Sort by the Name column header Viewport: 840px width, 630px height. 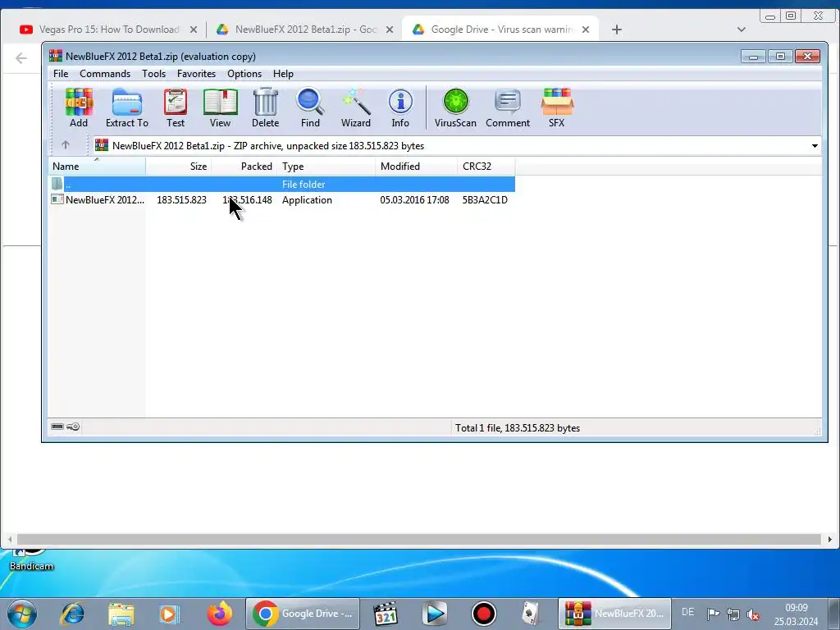tap(97, 167)
